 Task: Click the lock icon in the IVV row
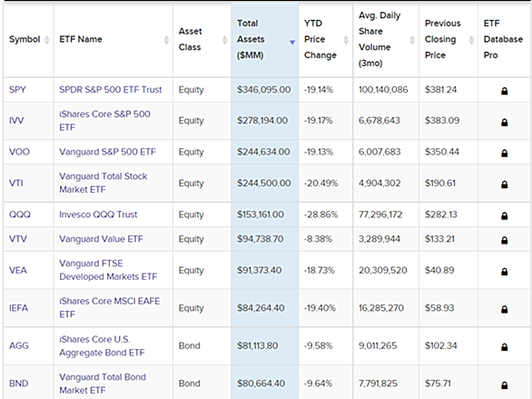[x=504, y=122]
